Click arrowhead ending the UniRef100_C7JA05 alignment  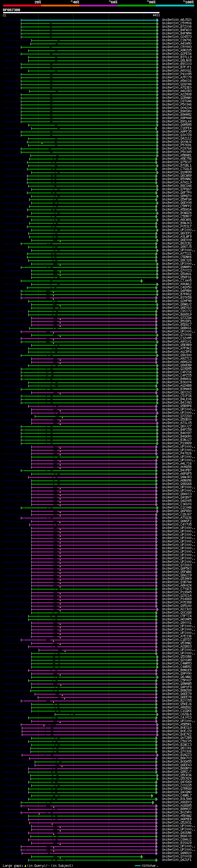coord(142,281)
